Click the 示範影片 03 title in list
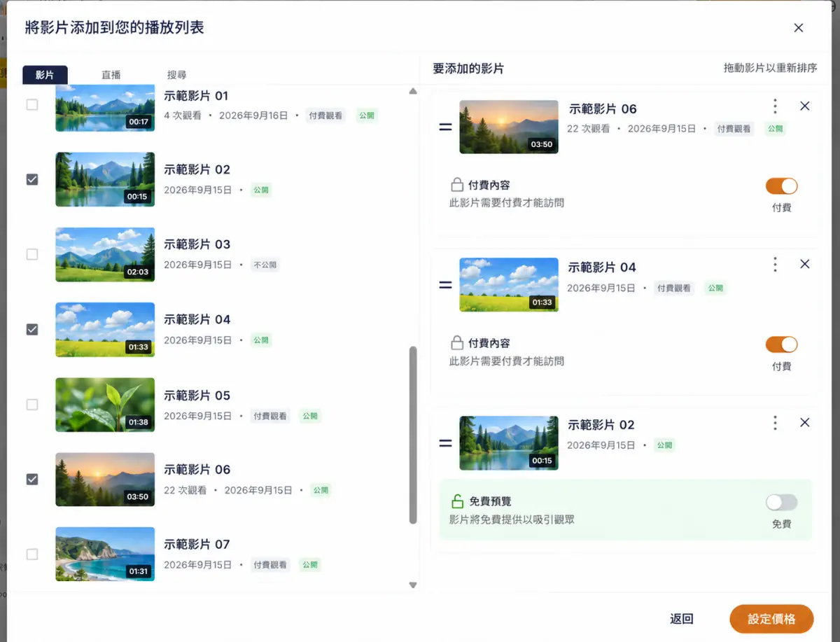 click(x=197, y=244)
